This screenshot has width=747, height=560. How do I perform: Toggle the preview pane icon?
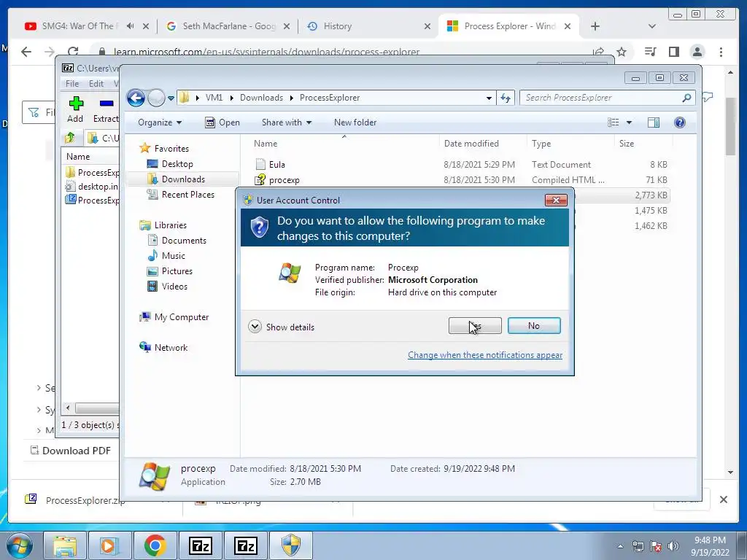click(654, 122)
